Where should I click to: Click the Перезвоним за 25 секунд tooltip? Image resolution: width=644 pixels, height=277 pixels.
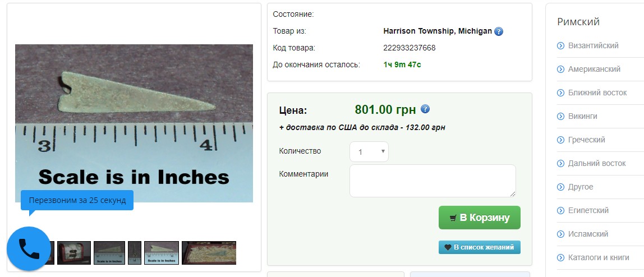[x=77, y=200]
